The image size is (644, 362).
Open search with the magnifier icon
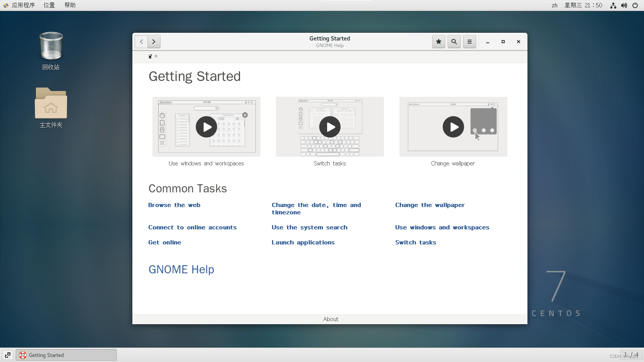pyautogui.click(x=454, y=42)
